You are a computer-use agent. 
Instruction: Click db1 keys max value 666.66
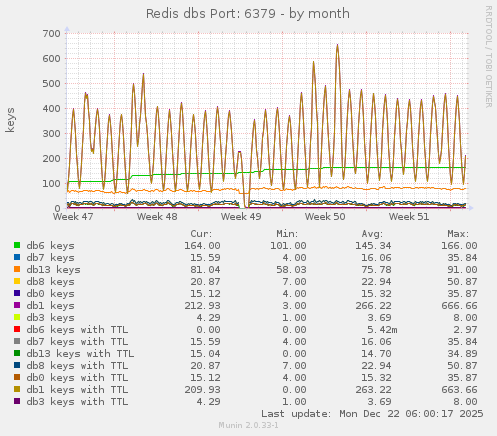[x=459, y=306]
